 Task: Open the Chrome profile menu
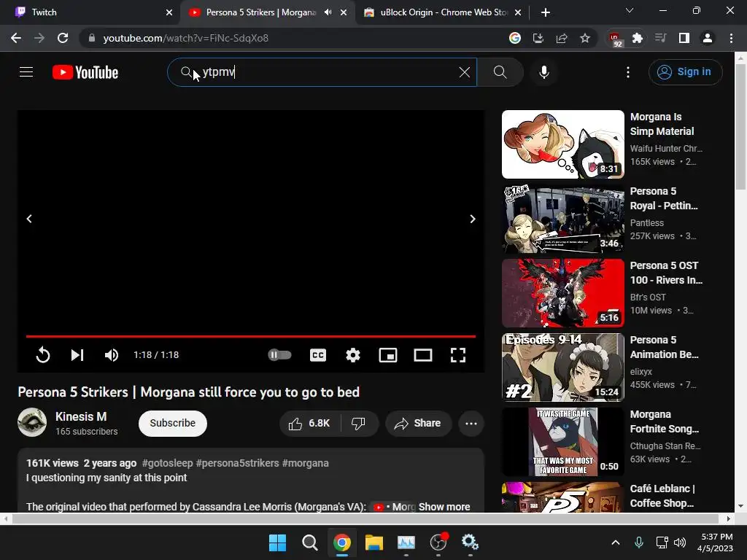pyautogui.click(x=708, y=38)
